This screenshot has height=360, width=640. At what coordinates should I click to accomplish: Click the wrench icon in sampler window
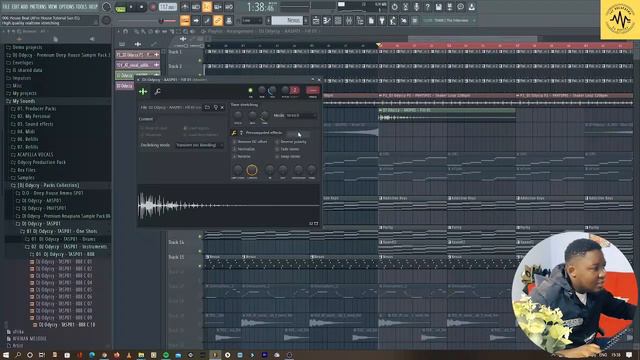[158, 92]
